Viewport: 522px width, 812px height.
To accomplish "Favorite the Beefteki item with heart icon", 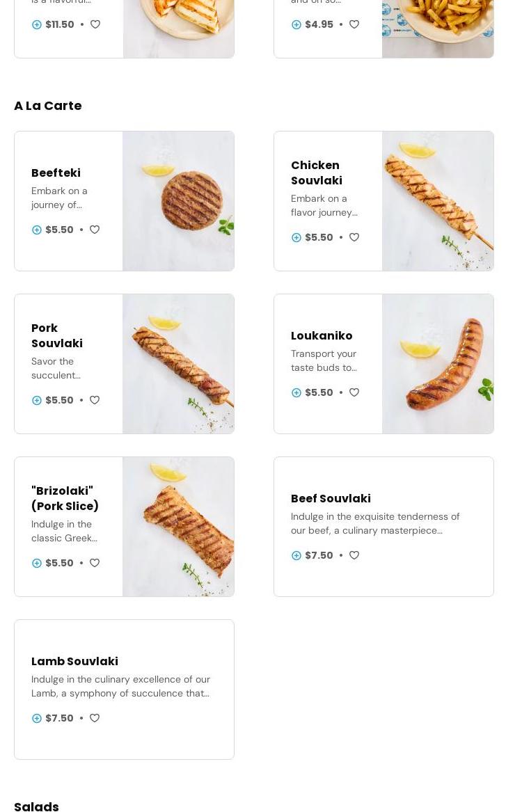I will (95, 230).
